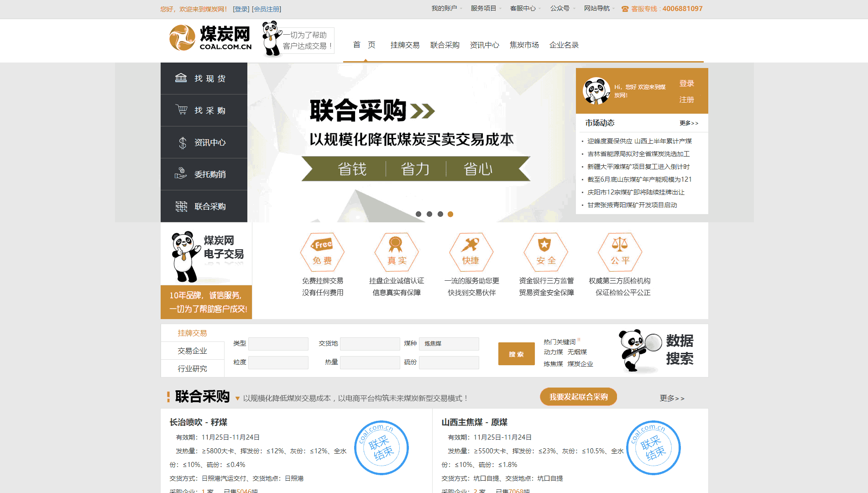Switch to 行业研究 search tab
Viewport: 868px width, 493px height.
pos(192,368)
